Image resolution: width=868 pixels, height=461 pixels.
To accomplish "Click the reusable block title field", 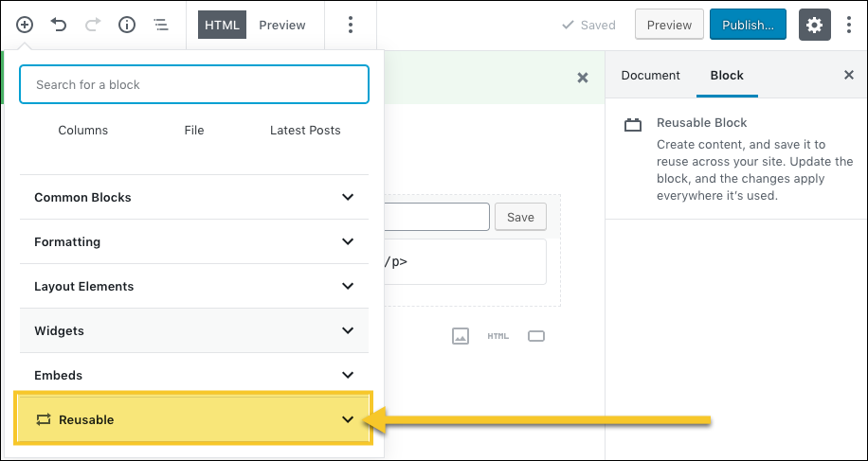I will pyautogui.click(x=437, y=217).
